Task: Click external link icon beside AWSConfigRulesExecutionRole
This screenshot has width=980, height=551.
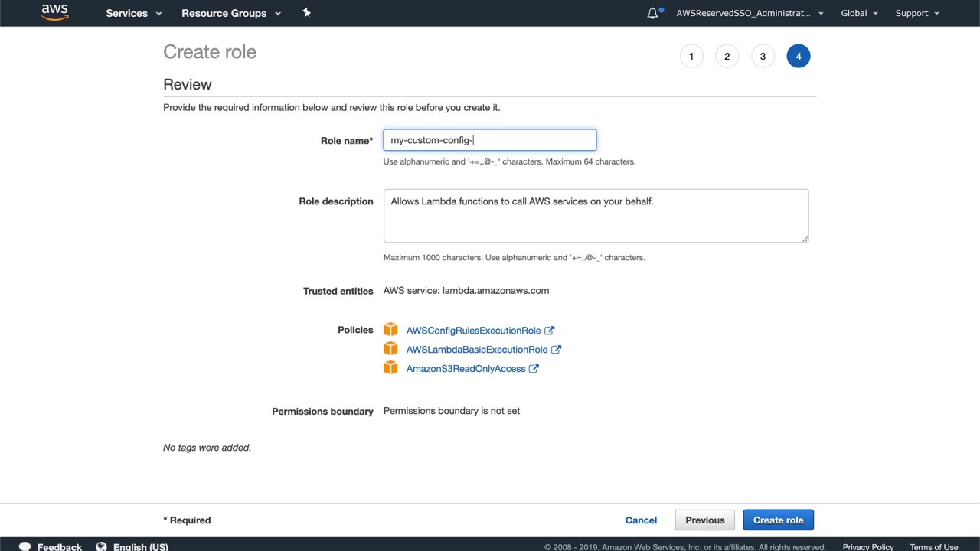Action: (x=549, y=331)
